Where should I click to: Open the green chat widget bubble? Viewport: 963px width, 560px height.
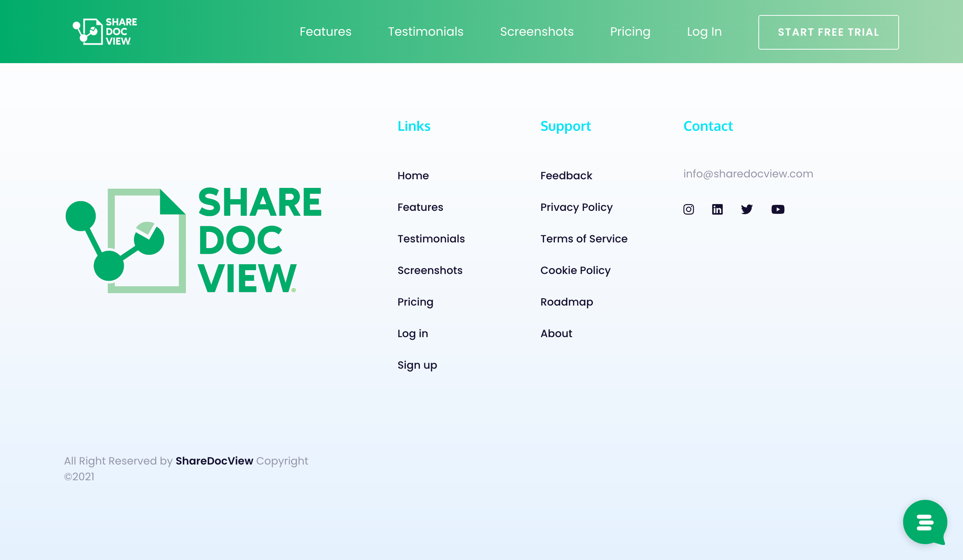[925, 522]
